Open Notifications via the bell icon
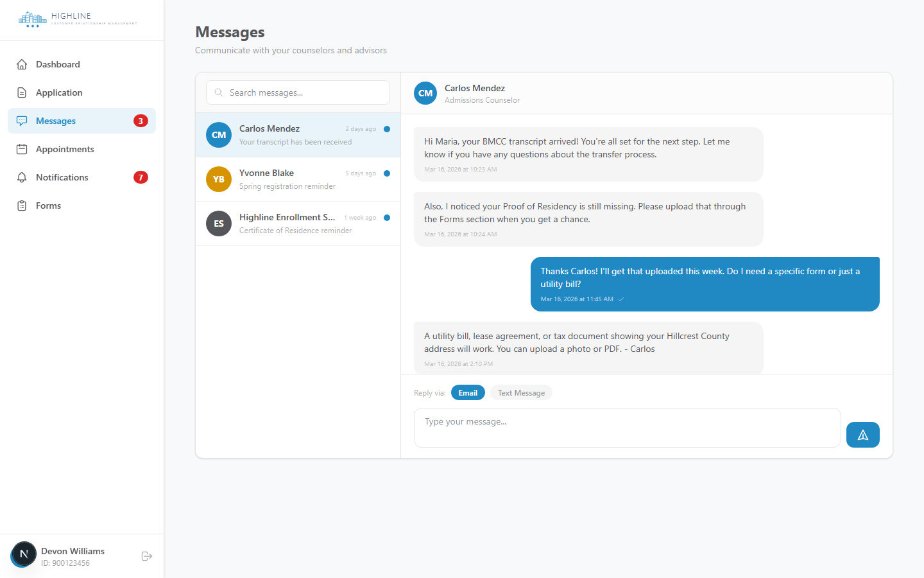924x578 pixels. point(22,177)
